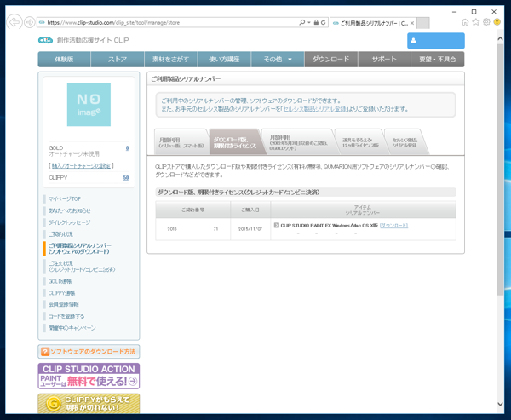Switch to セルシス製品シリアル登録 tab
Viewport: 511px width, 420px height.
click(x=405, y=142)
